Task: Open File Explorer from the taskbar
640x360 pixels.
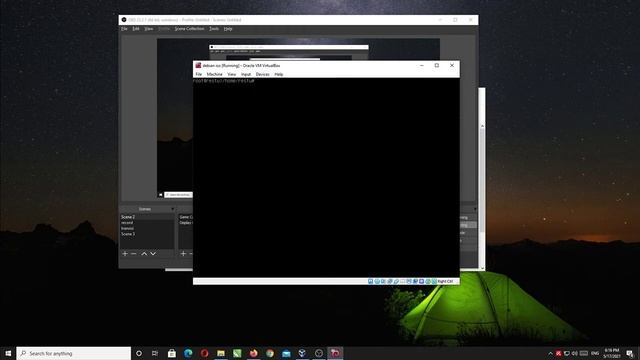Action: (x=221, y=353)
